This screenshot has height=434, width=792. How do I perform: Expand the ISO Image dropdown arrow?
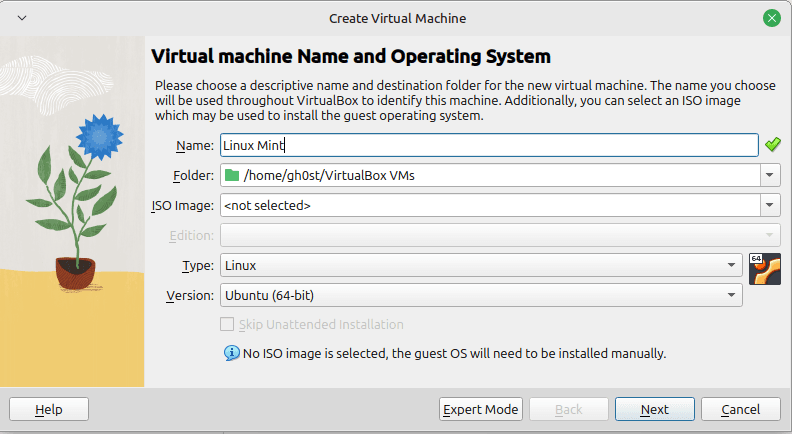click(770, 205)
